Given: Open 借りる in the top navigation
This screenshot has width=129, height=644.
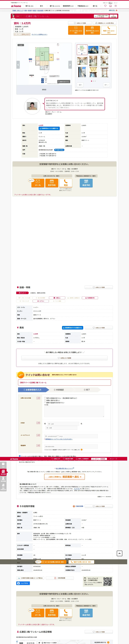Looking at the screenshot, I should [30, 6].
